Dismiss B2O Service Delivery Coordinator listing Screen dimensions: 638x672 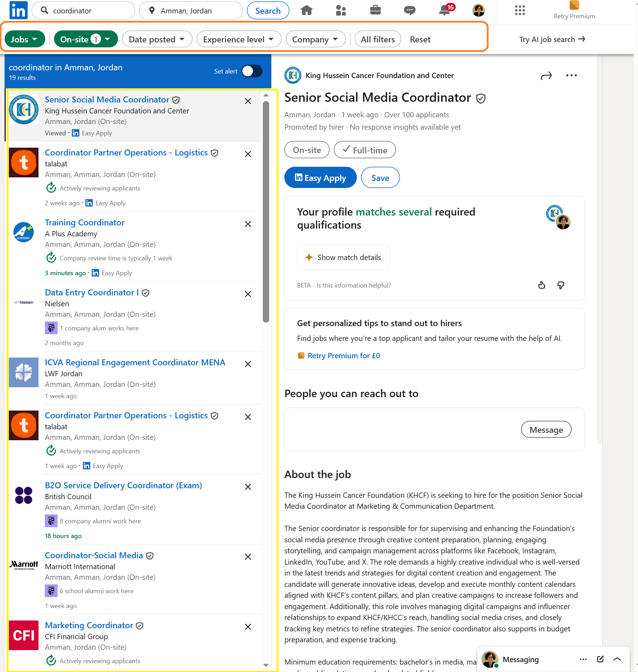248,487
